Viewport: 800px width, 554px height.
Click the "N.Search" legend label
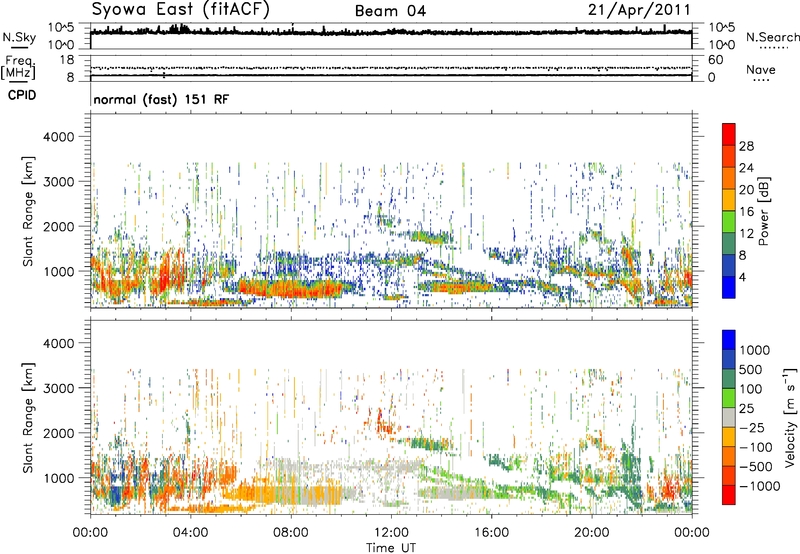pos(772,37)
